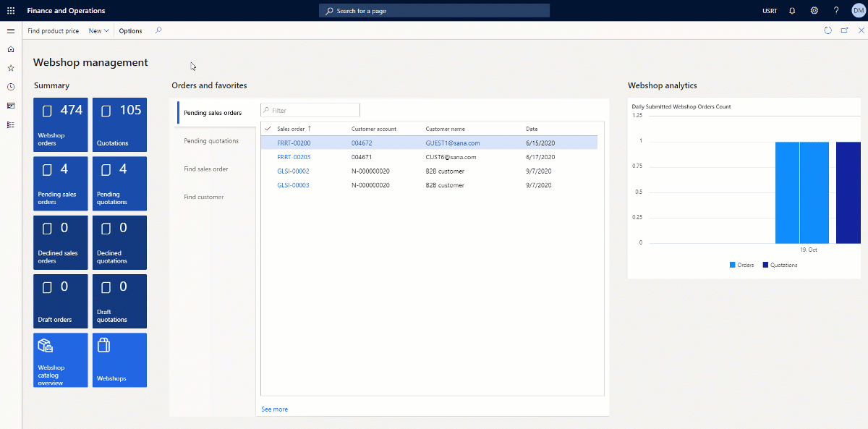Open settings gear icon

pyautogui.click(x=814, y=11)
